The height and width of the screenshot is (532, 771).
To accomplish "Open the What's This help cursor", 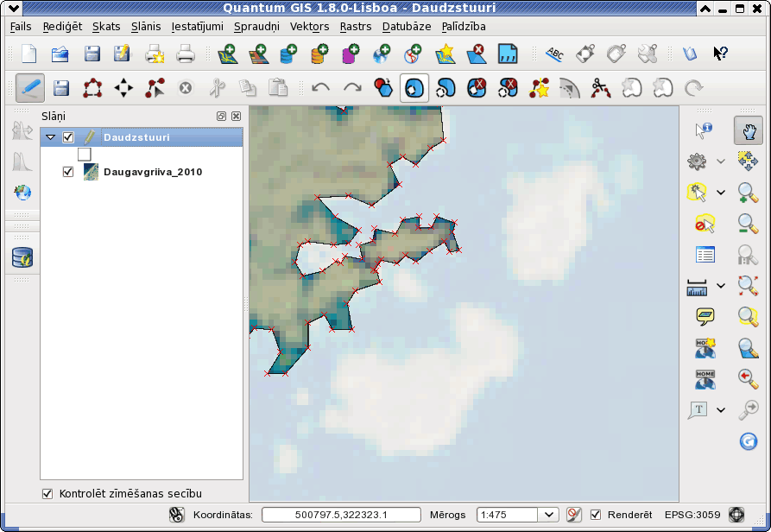I will 720,54.
